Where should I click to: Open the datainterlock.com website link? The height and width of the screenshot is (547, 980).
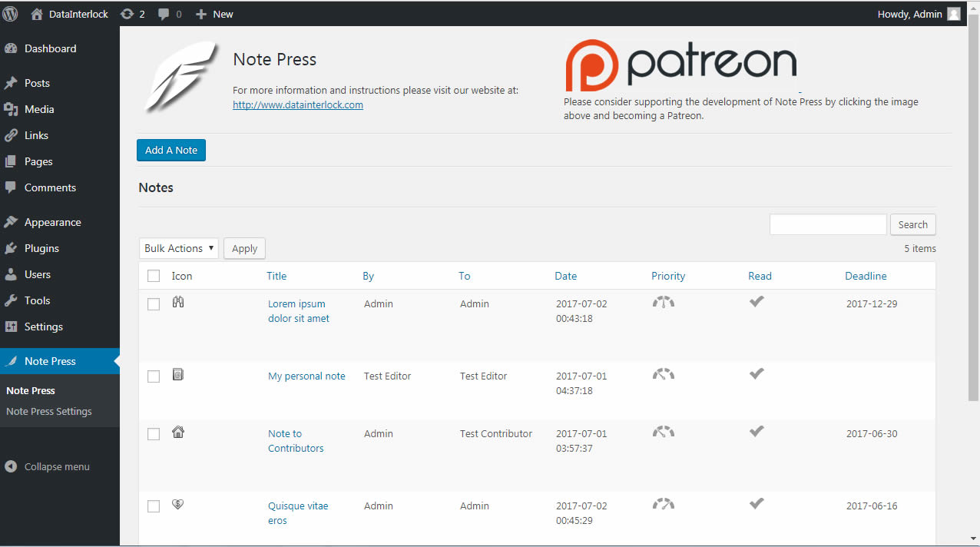(x=298, y=104)
